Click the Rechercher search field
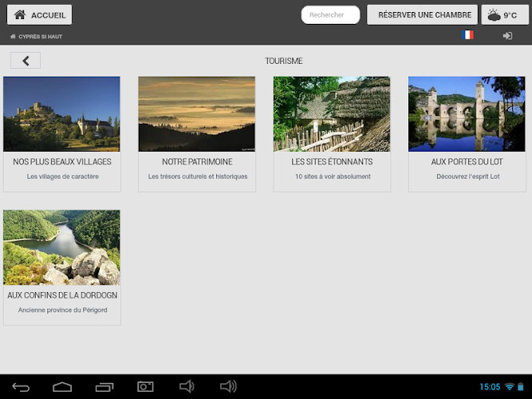The height and width of the screenshot is (399, 532). pyautogui.click(x=330, y=15)
